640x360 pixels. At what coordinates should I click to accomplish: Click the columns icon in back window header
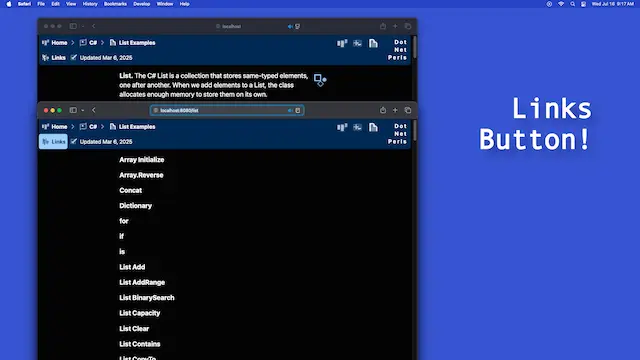(x=342, y=43)
